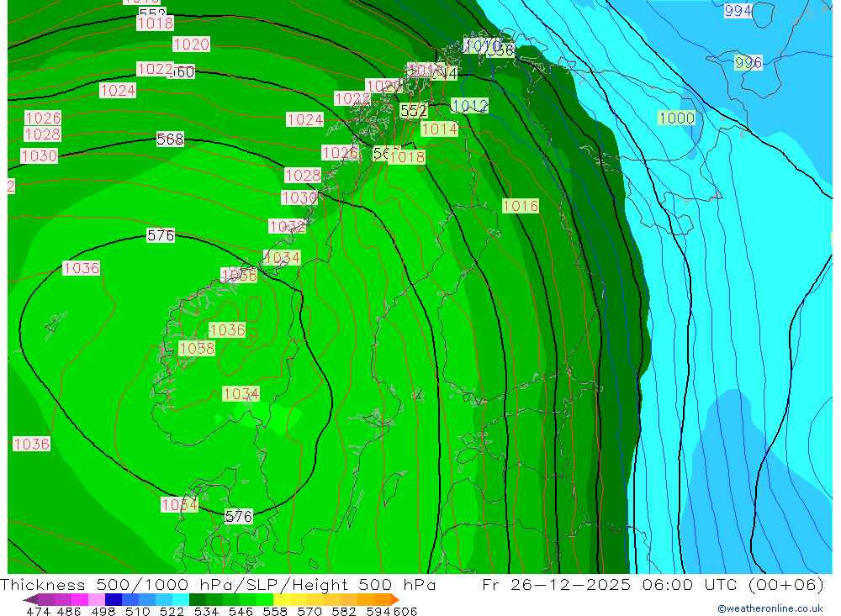Click the "1020" label near the top left
This screenshot has height=616, width=841.
(x=191, y=44)
